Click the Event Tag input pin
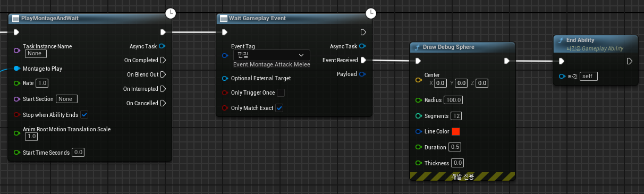 pos(225,55)
